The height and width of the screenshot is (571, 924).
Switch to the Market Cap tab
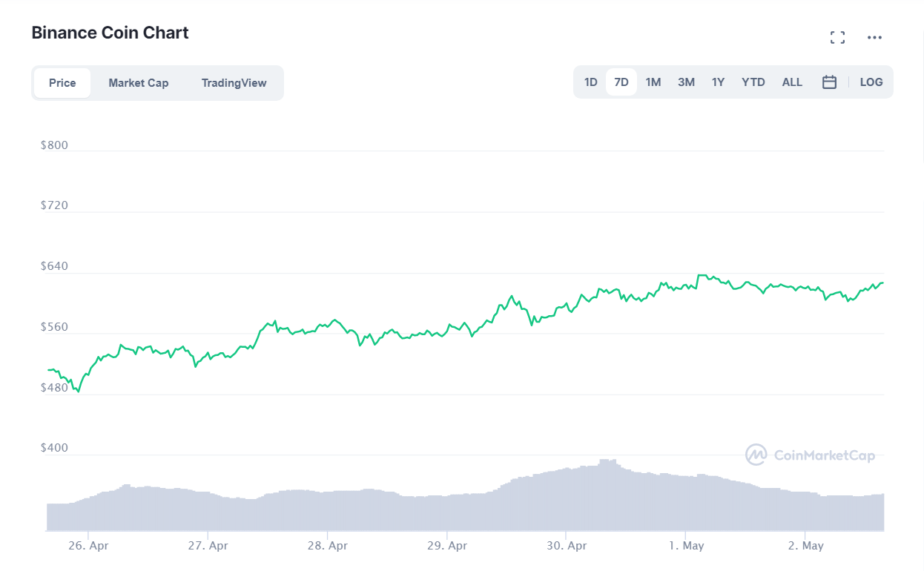(138, 82)
